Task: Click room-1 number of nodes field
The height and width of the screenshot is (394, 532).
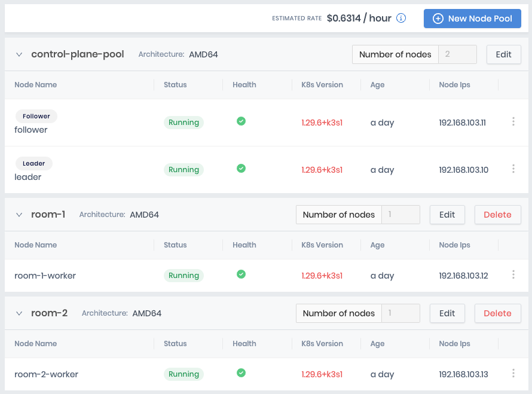Action: click(x=400, y=215)
